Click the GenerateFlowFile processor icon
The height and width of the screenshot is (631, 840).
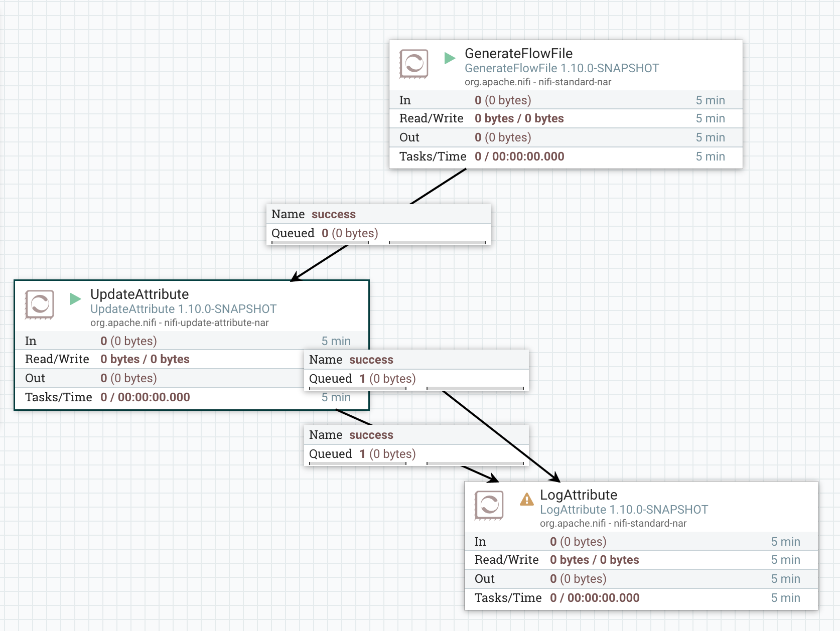click(x=413, y=64)
